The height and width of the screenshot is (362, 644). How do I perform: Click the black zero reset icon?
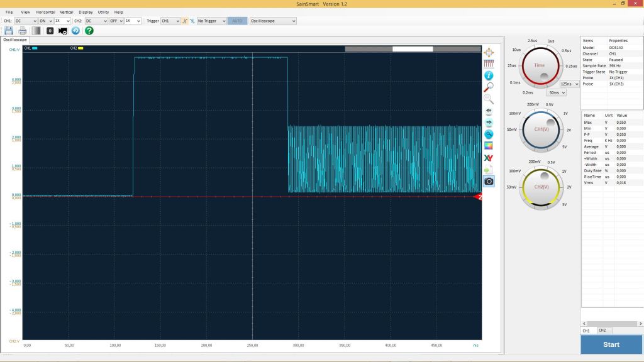point(50,31)
